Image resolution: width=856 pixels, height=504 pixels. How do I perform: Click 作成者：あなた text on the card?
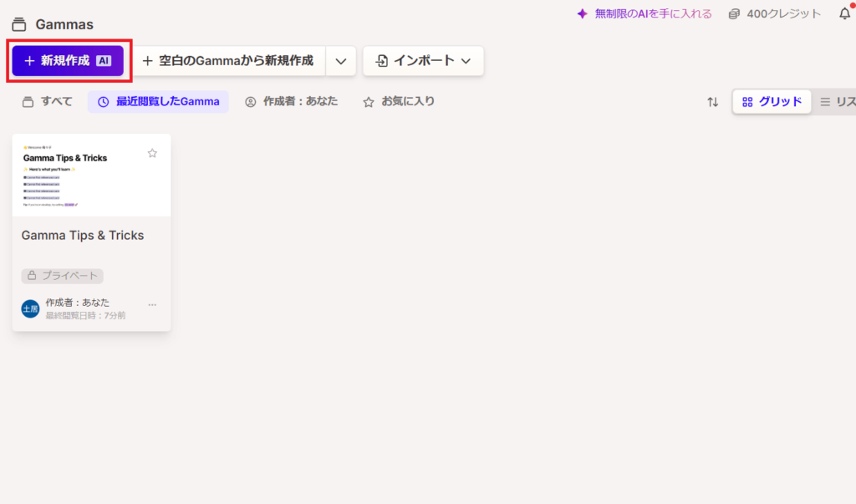coord(78,303)
